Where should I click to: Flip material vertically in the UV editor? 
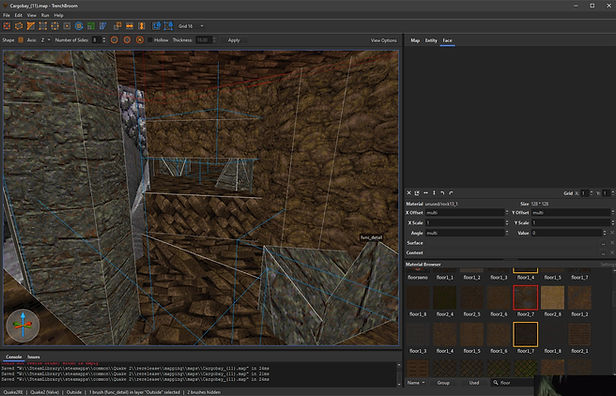(x=434, y=193)
